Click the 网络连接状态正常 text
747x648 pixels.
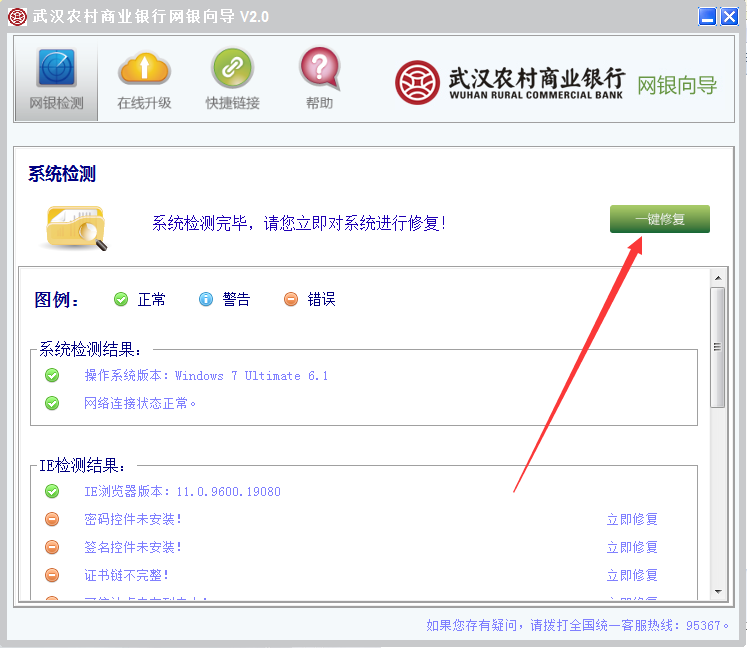click(140, 403)
